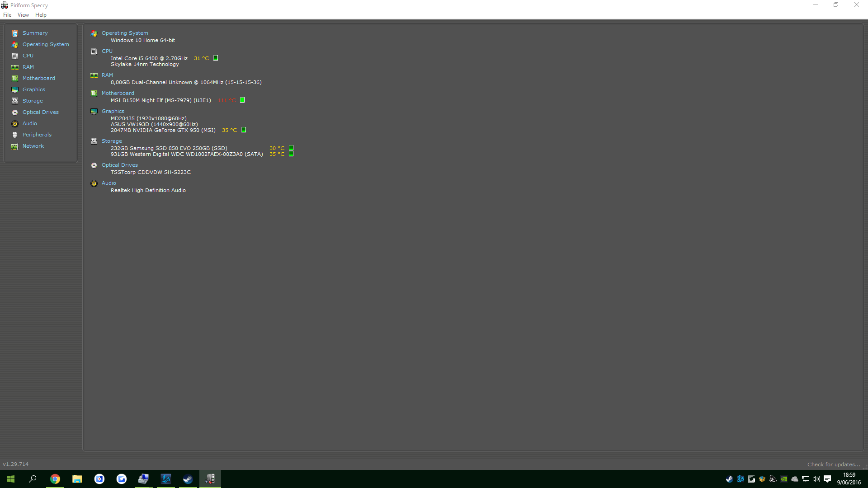
Task: Open the Network section icon
Action: 15,146
